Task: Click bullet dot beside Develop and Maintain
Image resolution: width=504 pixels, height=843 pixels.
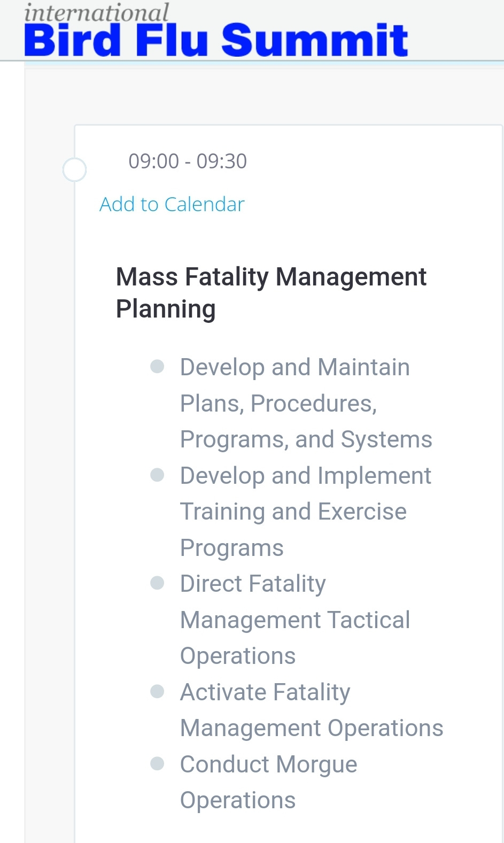Action: (x=157, y=366)
